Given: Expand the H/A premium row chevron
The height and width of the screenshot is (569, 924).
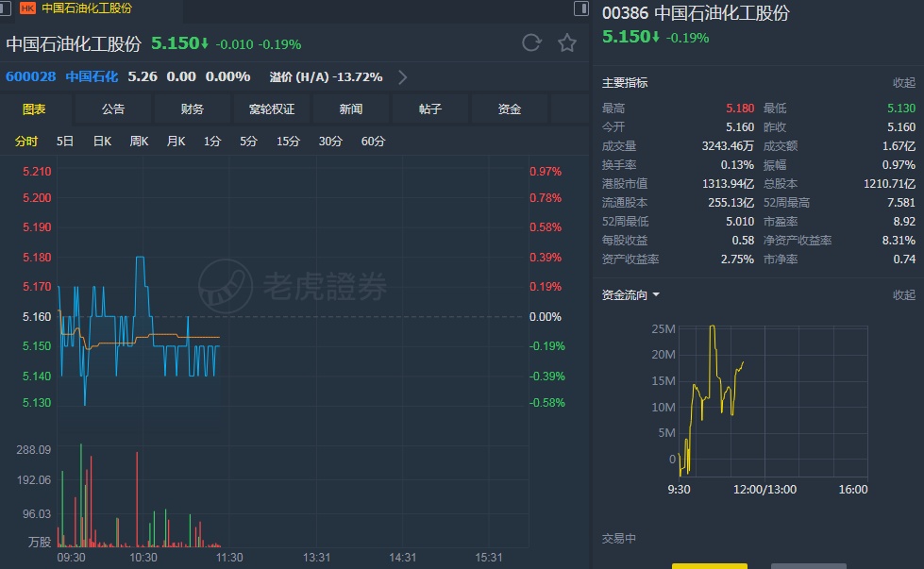Looking at the screenshot, I should pyautogui.click(x=402, y=77).
